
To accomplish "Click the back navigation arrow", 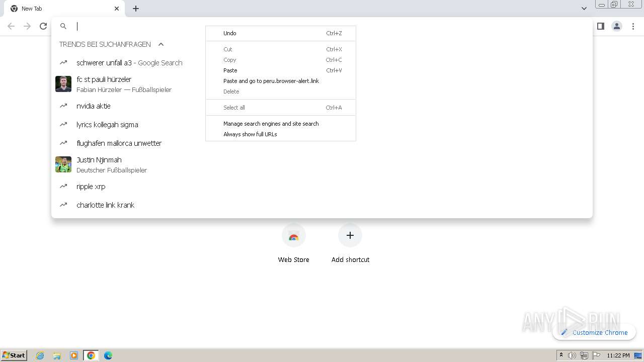I will [x=11, y=26].
